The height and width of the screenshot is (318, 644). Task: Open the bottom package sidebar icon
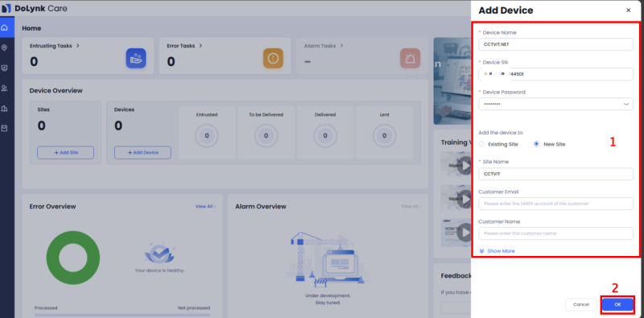[x=5, y=128]
